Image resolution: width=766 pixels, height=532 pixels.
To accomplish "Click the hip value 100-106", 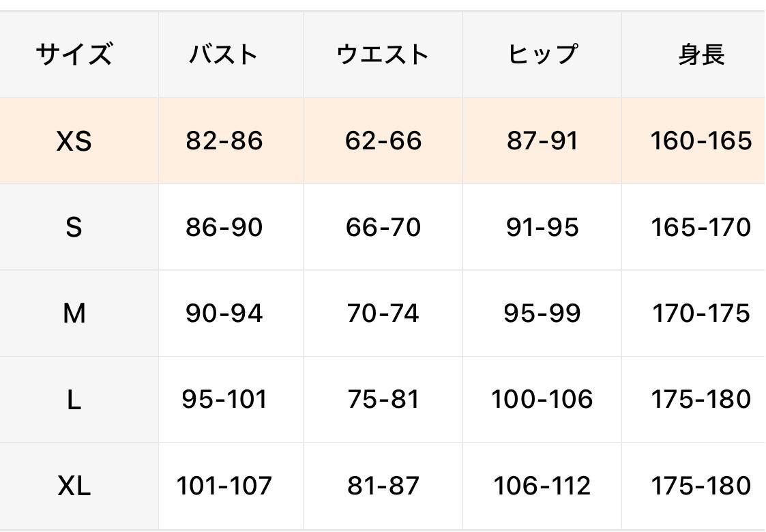I will tap(542, 399).
